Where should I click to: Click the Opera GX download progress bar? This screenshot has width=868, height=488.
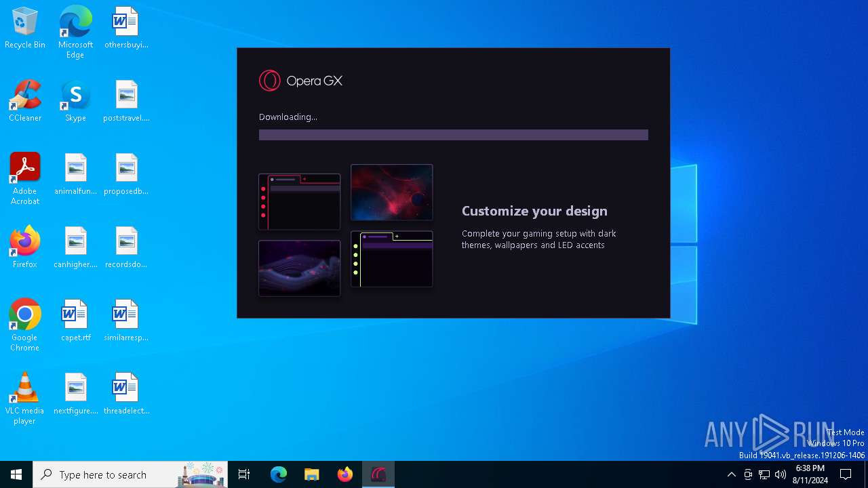(454, 135)
